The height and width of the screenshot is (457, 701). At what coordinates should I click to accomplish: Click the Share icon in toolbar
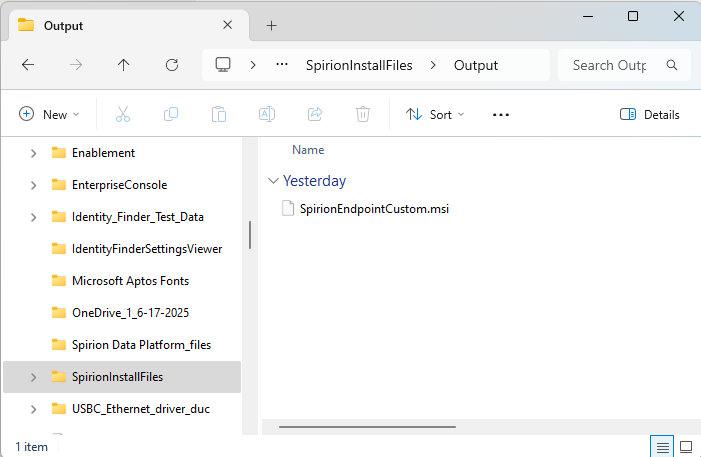(x=315, y=115)
